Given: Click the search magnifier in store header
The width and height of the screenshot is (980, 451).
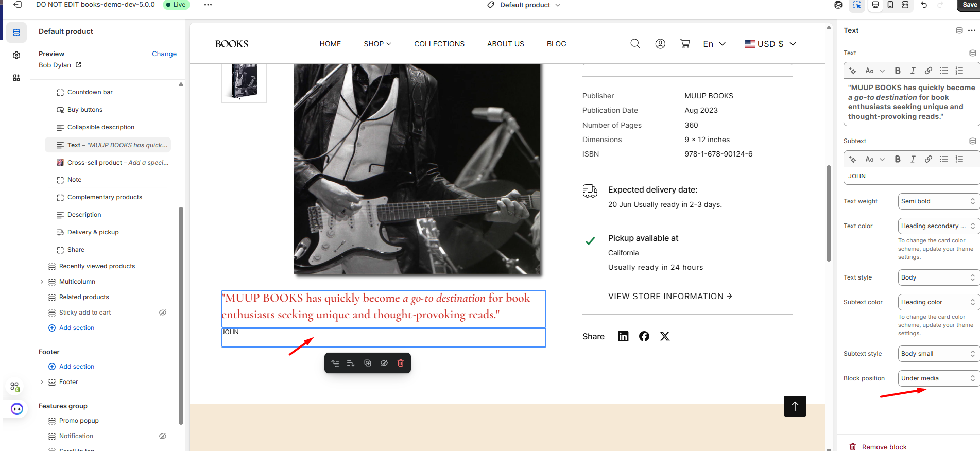Looking at the screenshot, I should click(x=635, y=44).
